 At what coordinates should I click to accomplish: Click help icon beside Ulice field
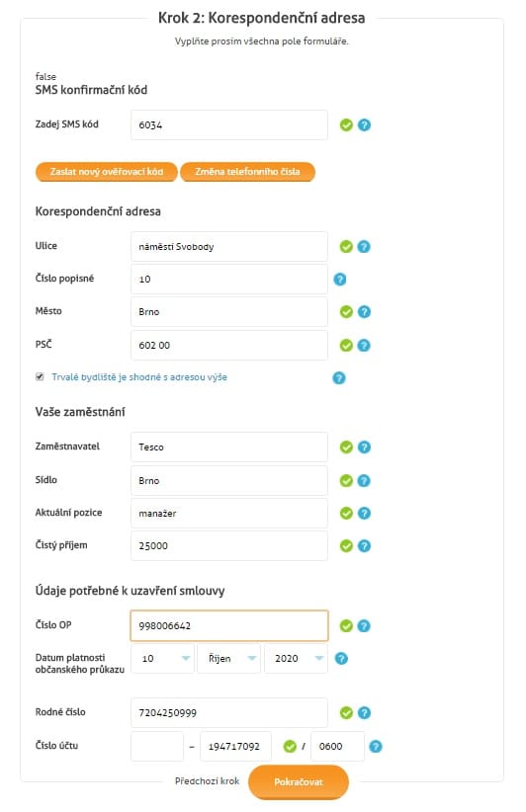coord(364,247)
